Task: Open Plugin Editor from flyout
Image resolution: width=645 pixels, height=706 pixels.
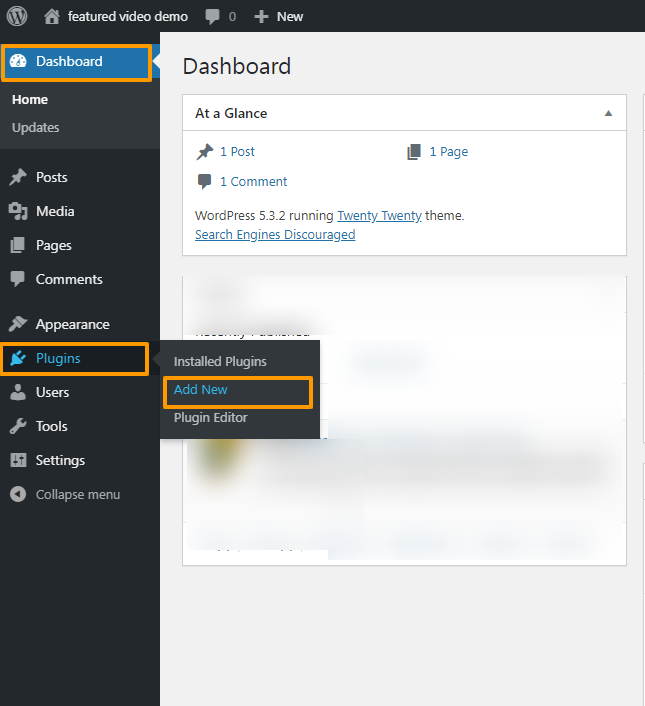Action: tap(211, 418)
